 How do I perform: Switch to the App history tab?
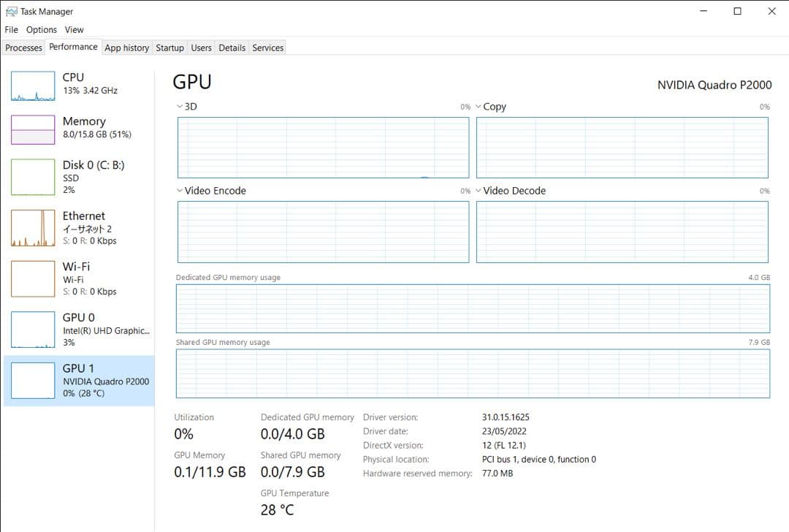click(126, 47)
